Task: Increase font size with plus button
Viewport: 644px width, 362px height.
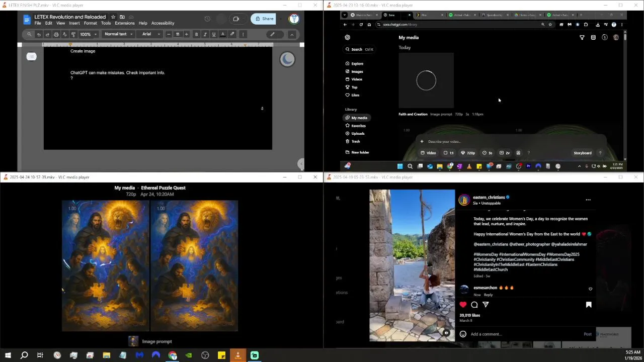Action: [186, 34]
